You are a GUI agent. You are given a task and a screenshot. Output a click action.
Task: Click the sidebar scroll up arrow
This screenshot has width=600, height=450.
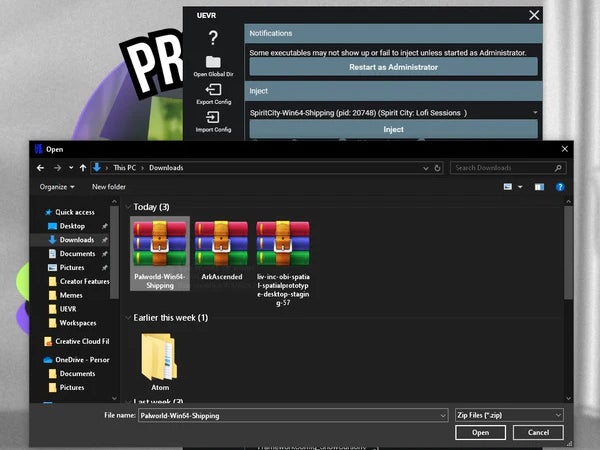(114, 202)
